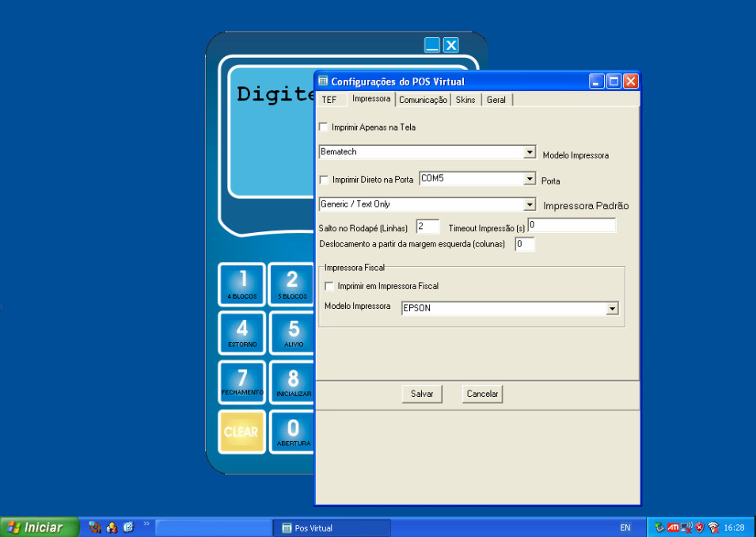The image size is (756, 537).
Task: Expand the COM5 Porta dropdown
Action: coord(530,179)
